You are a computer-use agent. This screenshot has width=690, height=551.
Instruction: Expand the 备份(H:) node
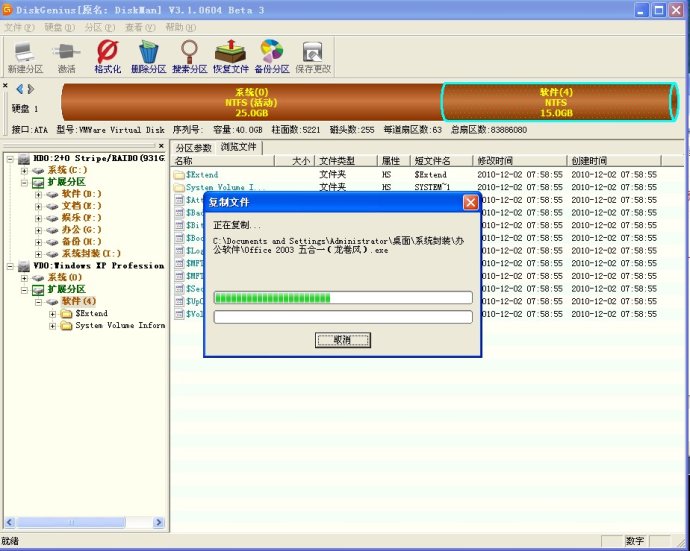click(38, 242)
